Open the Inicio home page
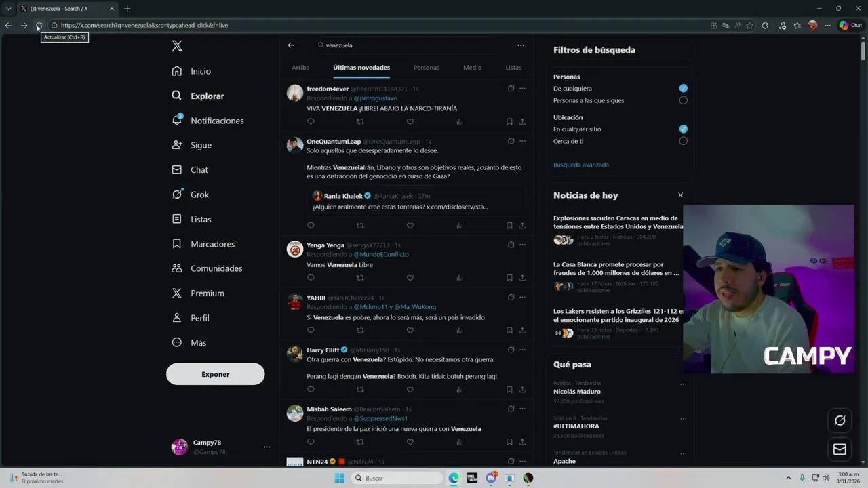Screen dimensions: 868x488 (x=191, y=71)
